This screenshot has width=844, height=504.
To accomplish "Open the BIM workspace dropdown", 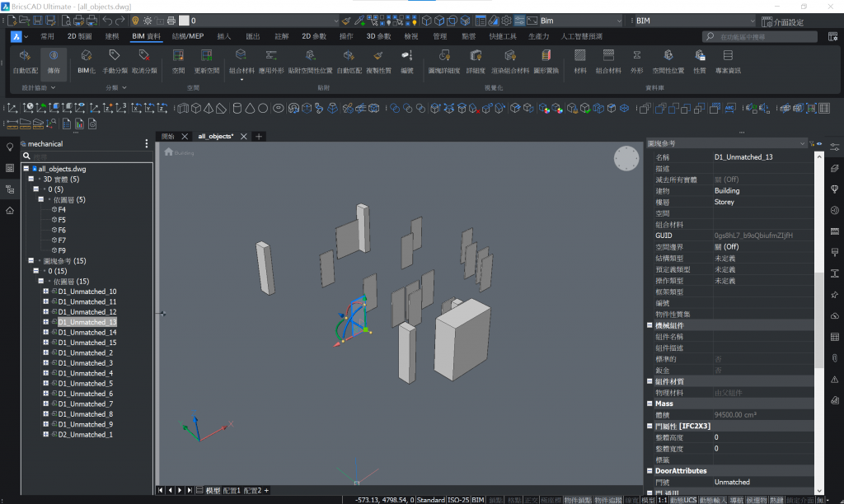I will [x=694, y=21].
